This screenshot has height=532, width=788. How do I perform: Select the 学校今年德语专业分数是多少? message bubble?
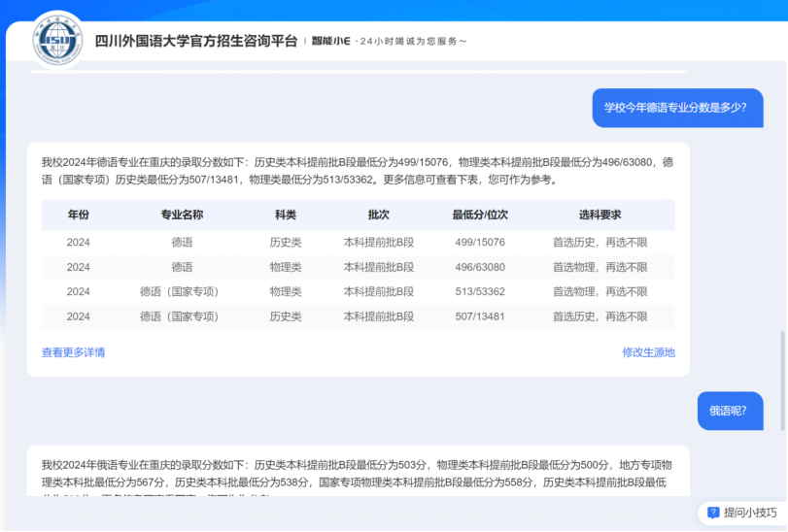(677, 108)
